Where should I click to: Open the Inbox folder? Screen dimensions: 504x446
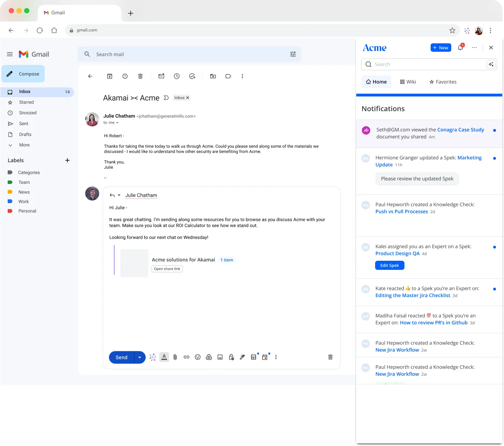37,92
